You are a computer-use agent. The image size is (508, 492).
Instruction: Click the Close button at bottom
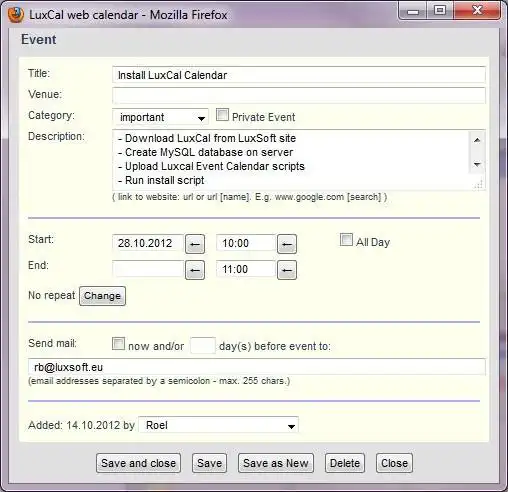click(x=394, y=463)
